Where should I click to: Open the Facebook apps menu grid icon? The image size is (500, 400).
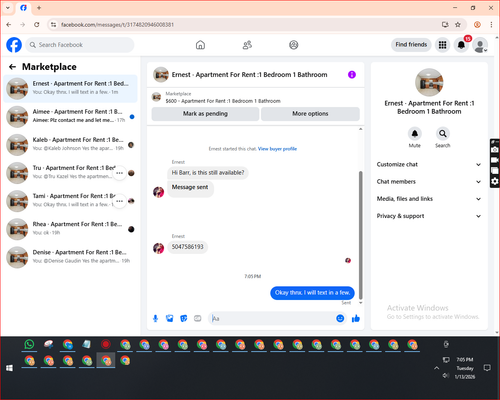442,45
